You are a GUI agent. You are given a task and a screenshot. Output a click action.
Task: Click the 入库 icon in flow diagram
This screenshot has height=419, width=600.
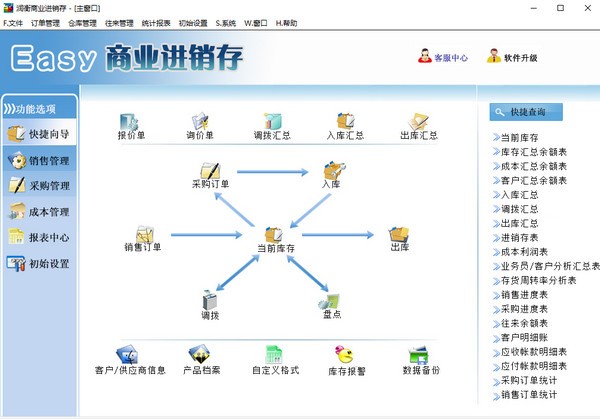pyautogui.click(x=332, y=175)
